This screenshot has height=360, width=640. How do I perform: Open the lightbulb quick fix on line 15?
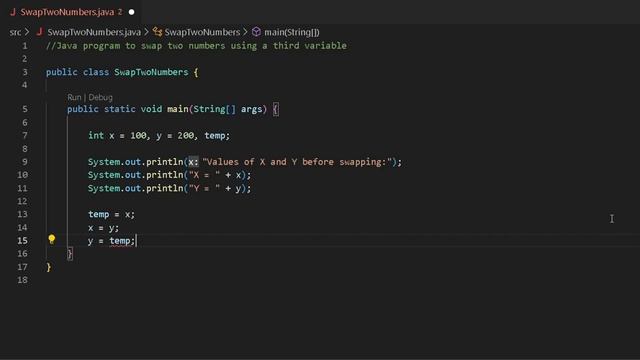pos(51,239)
